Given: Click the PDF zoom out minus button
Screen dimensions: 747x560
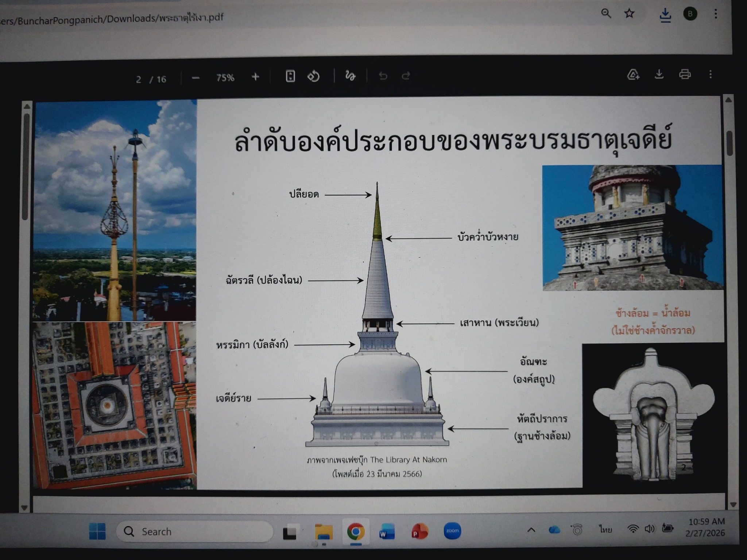Looking at the screenshot, I should tap(196, 78).
